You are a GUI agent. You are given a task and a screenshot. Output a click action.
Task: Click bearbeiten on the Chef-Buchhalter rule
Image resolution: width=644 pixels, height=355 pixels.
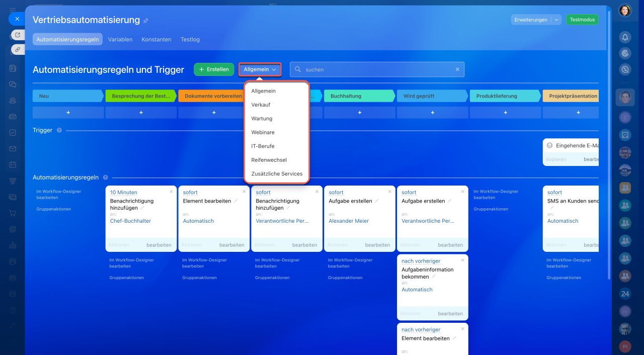[x=159, y=245]
